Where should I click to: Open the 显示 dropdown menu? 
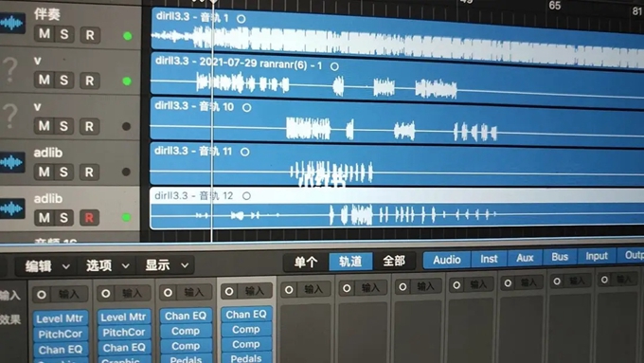(167, 265)
